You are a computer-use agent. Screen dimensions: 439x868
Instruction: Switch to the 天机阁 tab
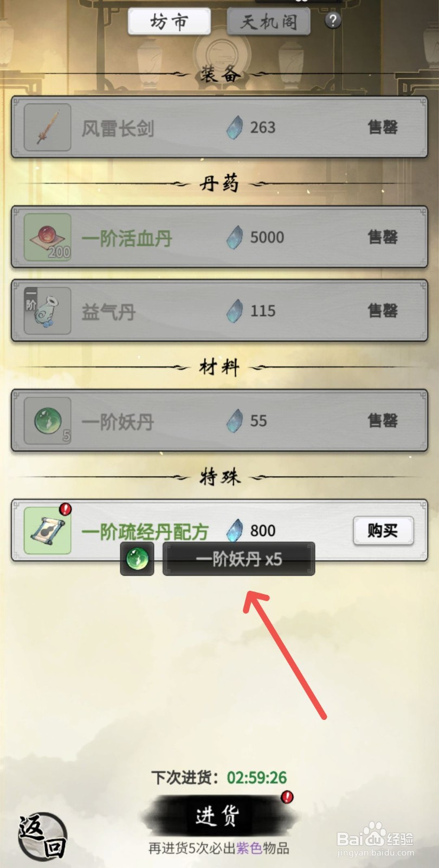point(269,22)
